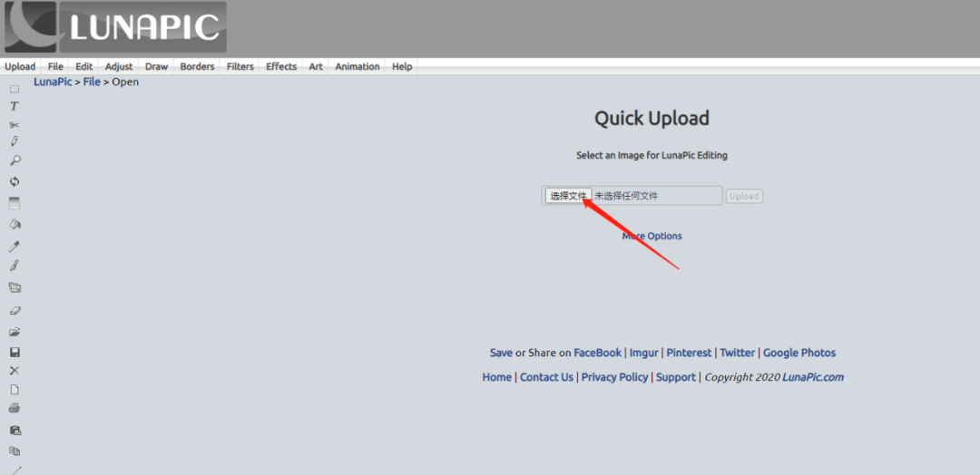Open the Draw menu
Screen dimensions: 980x475
point(157,67)
